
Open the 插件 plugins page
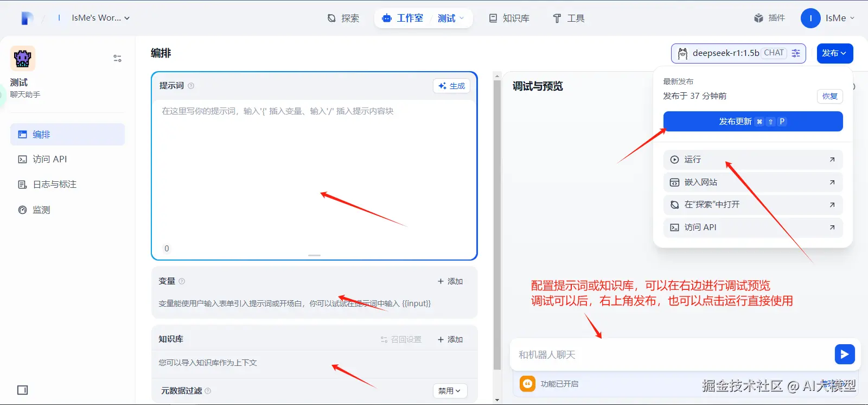[769, 18]
